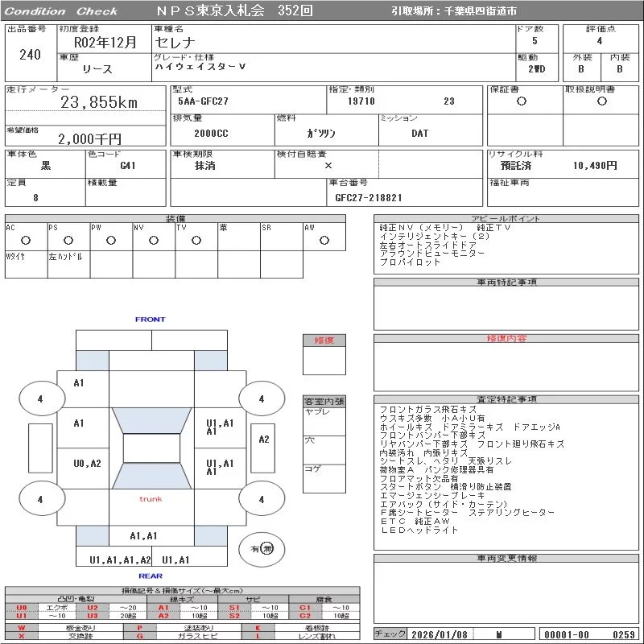Open the 修復内容 section header

(x=506, y=339)
